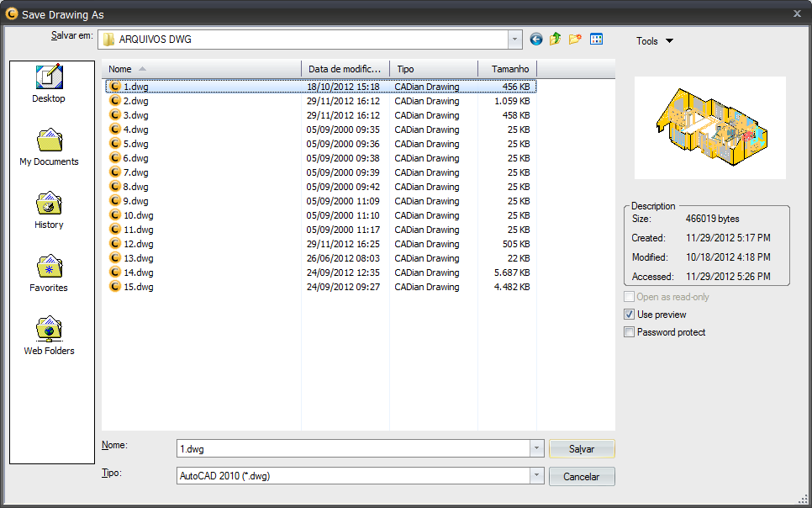Select the 9.dwg file icon
Image resolution: width=812 pixels, height=508 pixels.
(115, 201)
